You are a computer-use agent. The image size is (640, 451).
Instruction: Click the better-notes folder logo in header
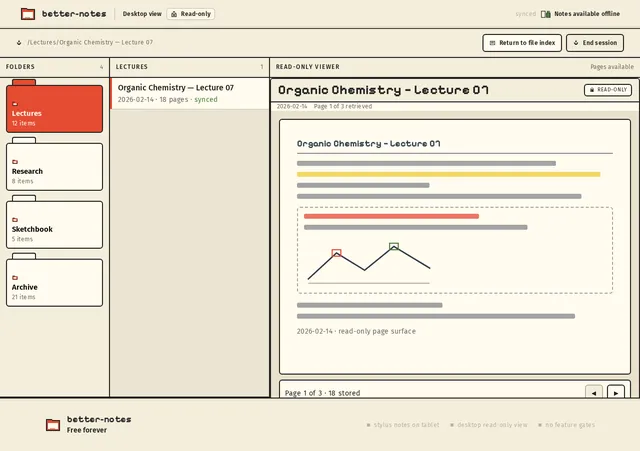[x=28, y=14]
